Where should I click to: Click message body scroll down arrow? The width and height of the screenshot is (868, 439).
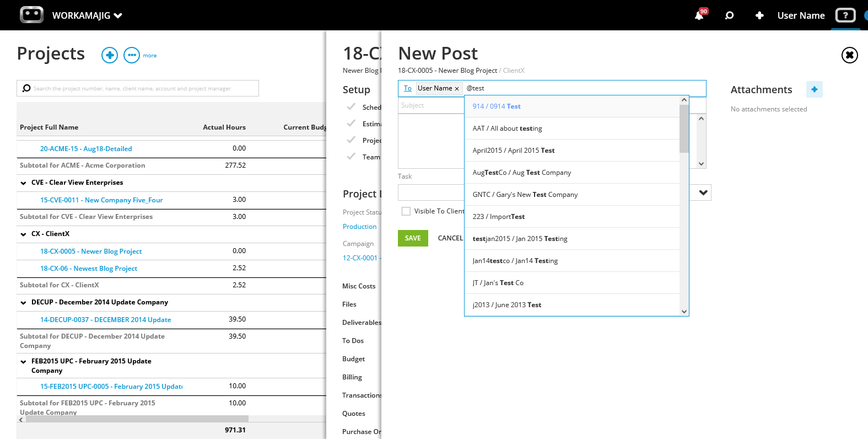[x=701, y=164]
